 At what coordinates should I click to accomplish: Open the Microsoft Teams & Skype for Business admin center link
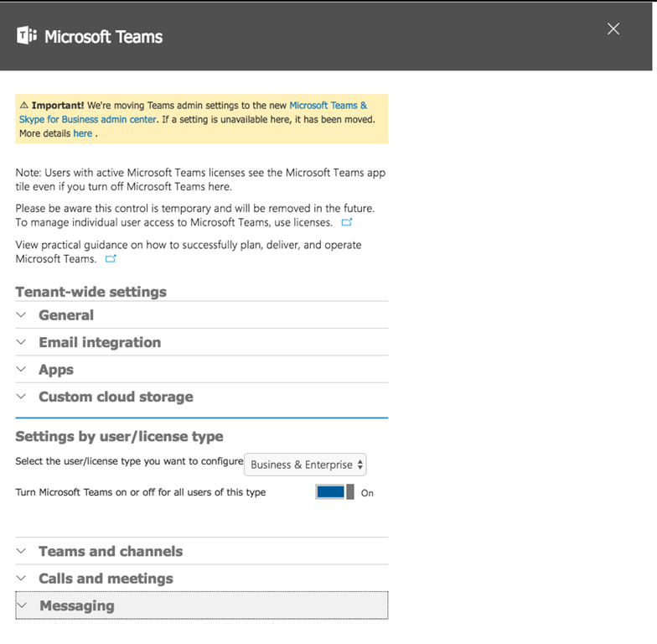(193, 112)
